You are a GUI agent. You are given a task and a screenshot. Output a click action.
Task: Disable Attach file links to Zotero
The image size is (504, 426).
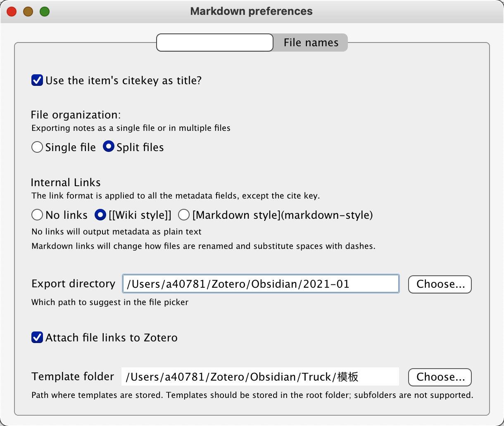tap(37, 337)
